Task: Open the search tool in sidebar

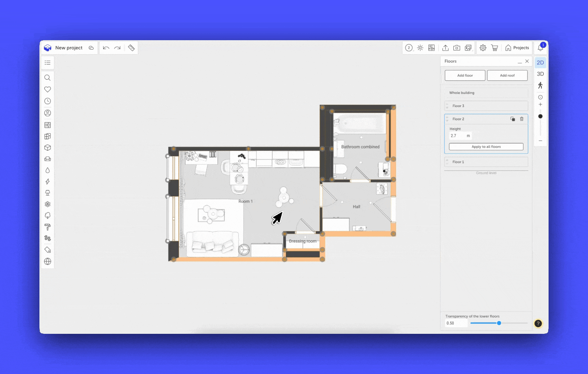Action: point(48,78)
